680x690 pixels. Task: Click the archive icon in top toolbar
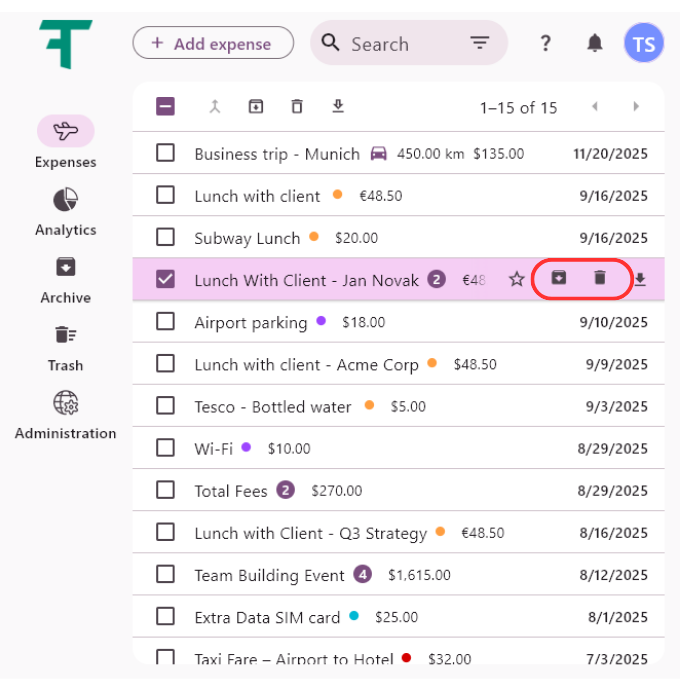(x=256, y=107)
